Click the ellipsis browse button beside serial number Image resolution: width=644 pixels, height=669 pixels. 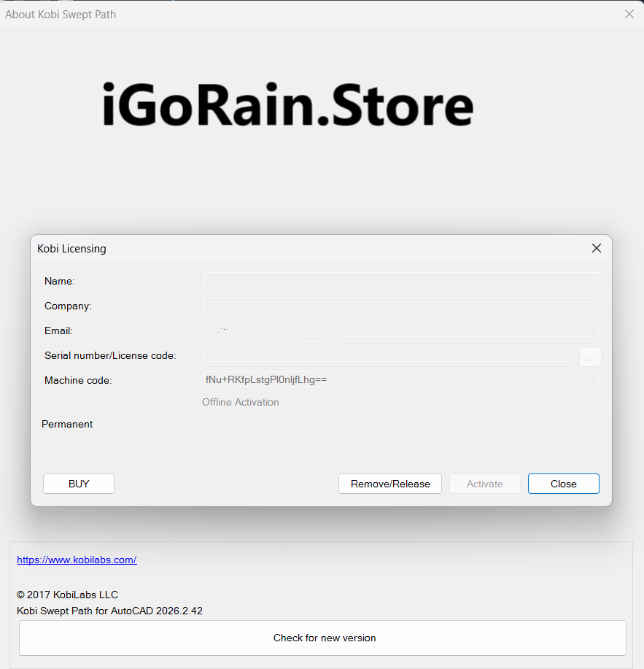point(590,357)
